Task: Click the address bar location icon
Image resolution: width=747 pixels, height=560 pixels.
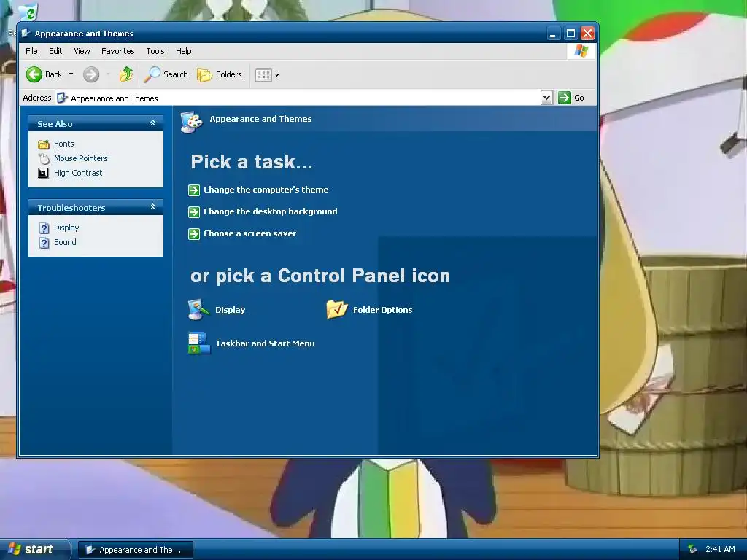Action: coord(62,98)
